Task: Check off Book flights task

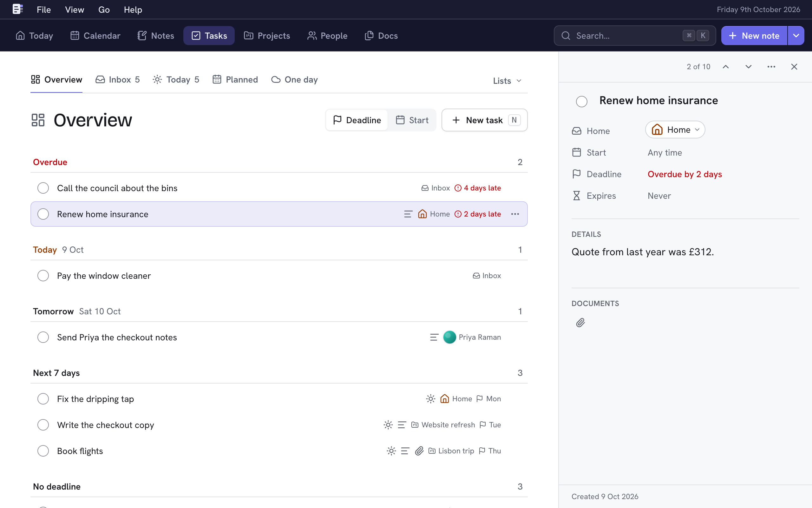Action: click(43, 451)
